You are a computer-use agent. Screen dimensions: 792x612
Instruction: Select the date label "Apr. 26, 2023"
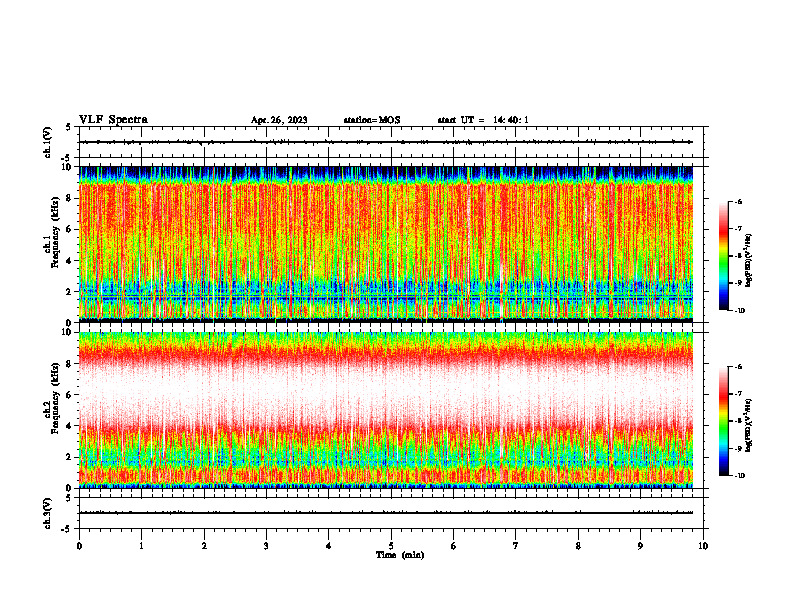(x=279, y=120)
